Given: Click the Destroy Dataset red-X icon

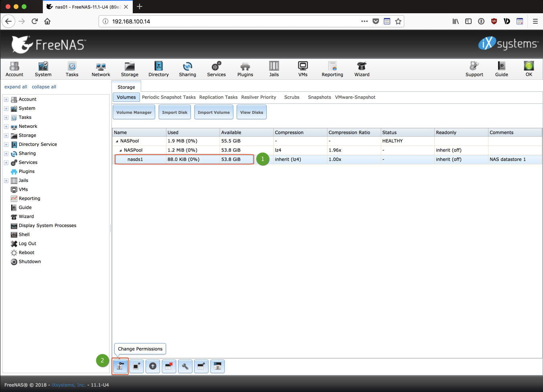Looking at the screenshot, I should [169, 366].
